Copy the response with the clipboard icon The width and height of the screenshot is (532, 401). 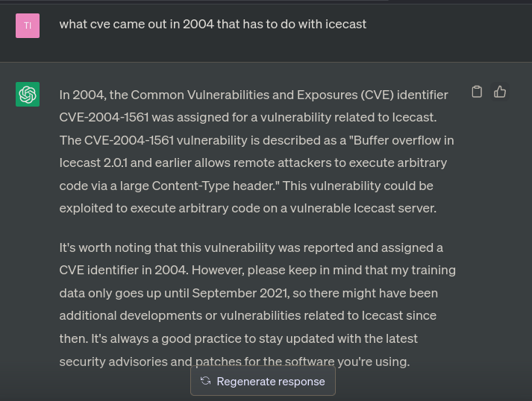pos(477,92)
